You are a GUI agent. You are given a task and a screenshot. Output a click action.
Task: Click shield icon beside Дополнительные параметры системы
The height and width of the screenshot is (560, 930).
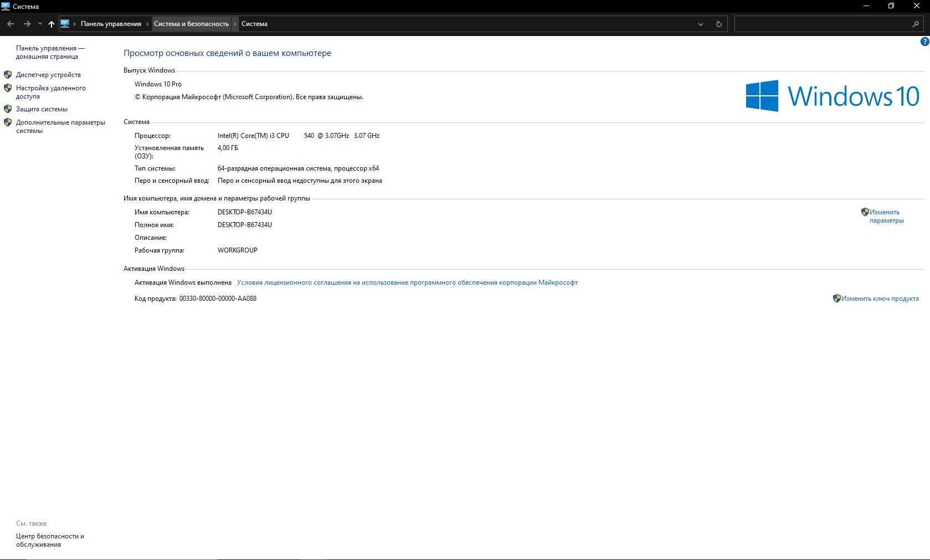coord(8,122)
